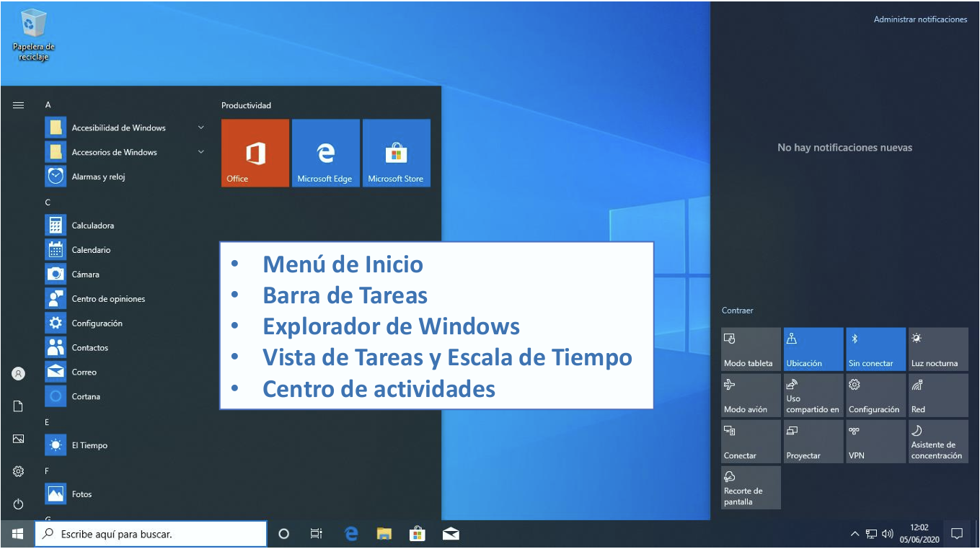Show hidden system tray icons

tap(855, 534)
